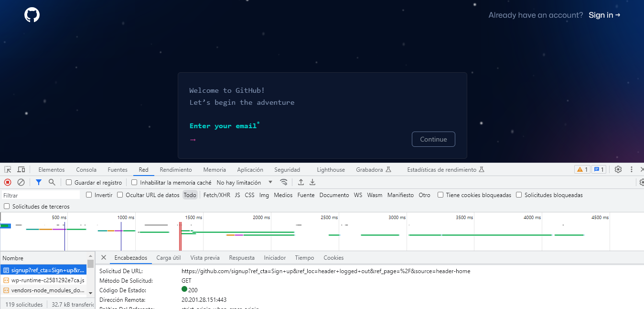Click the request URL value
The height and width of the screenshot is (309, 644).
pos(326,271)
